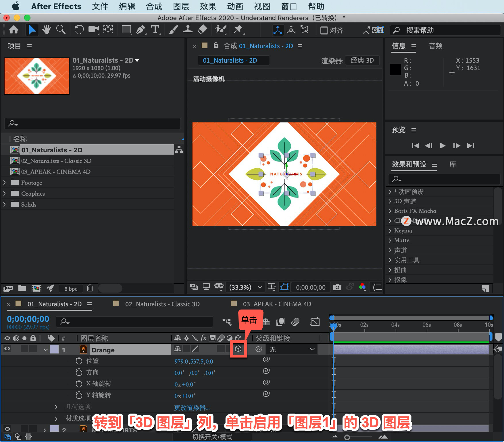The height and width of the screenshot is (442, 504).
Task: Choose the World Axis mode icon
Action: pos(291,30)
